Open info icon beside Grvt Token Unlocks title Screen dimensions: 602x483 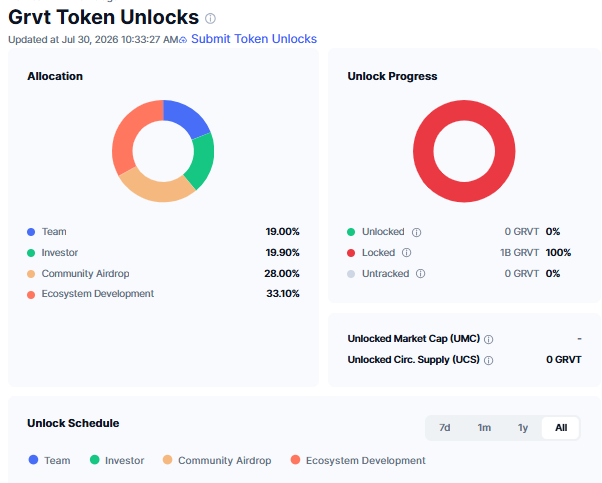[x=210, y=18]
